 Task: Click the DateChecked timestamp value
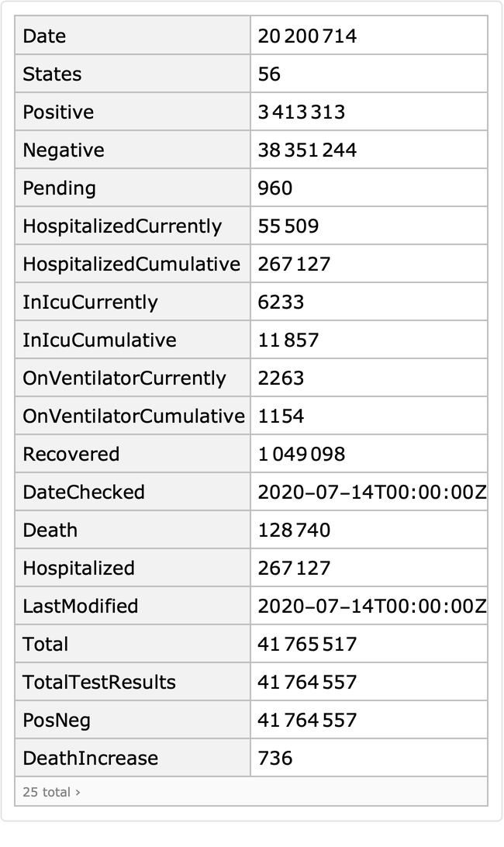coord(371,492)
